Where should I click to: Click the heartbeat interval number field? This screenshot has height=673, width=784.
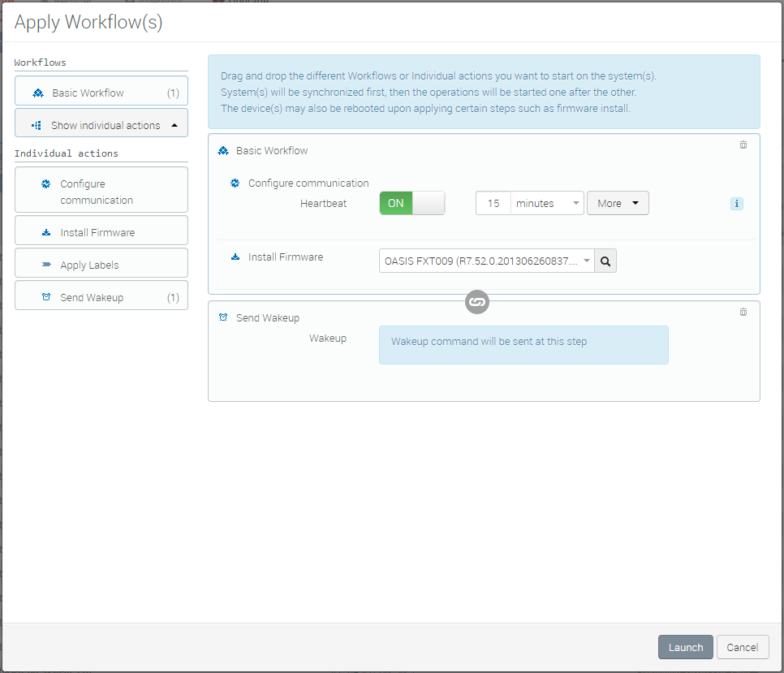493,204
